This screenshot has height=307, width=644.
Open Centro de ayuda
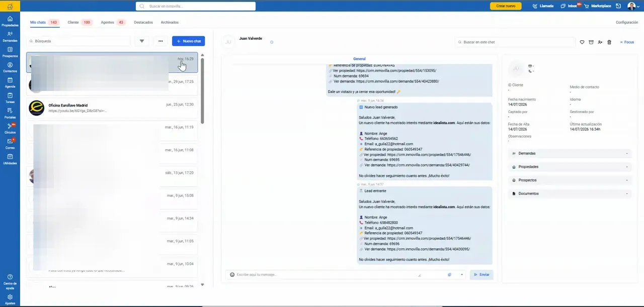pos(10,282)
